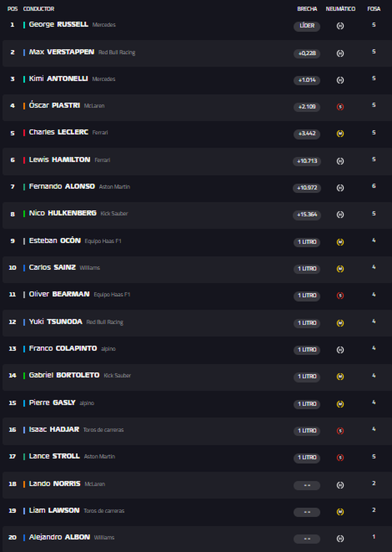Click George Russell's hard tyre icon
This screenshot has width=392, height=552.
[340, 26]
